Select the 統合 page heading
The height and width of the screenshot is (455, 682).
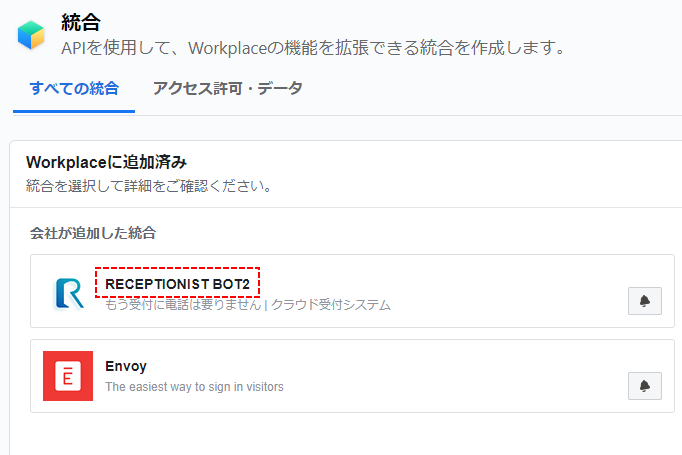81,22
